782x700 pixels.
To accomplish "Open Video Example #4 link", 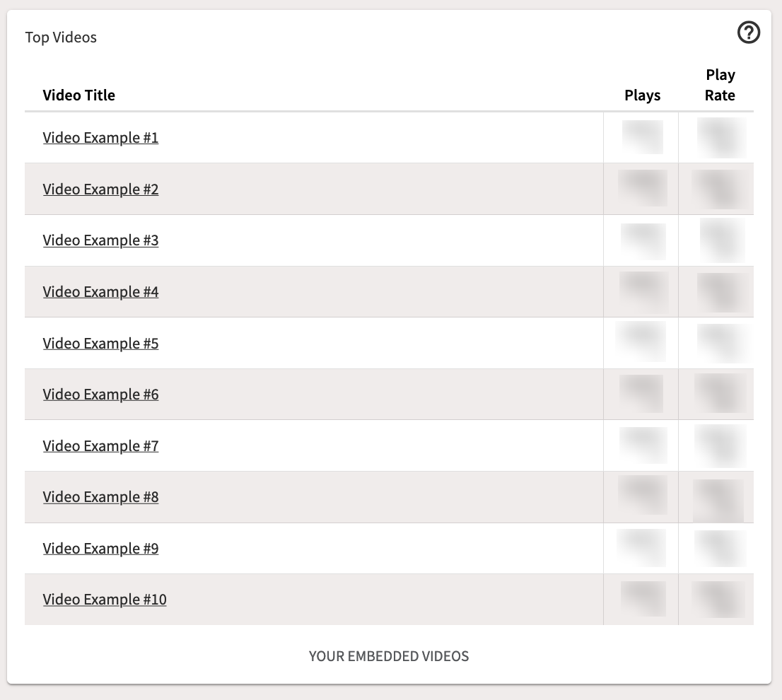I will [x=100, y=291].
